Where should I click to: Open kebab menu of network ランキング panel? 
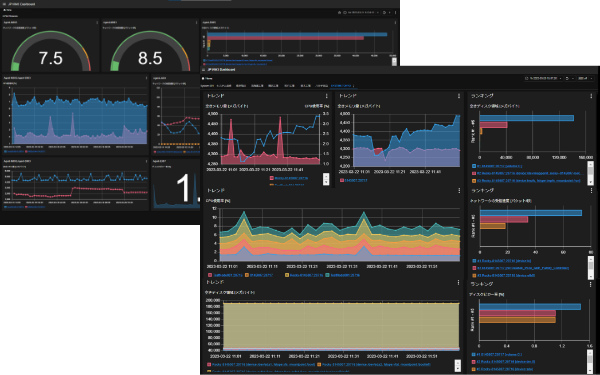click(591, 190)
